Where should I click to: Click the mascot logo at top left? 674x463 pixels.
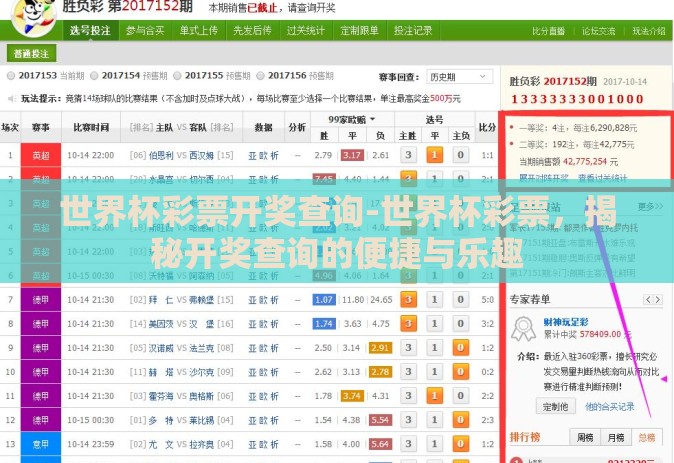coord(34,17)
